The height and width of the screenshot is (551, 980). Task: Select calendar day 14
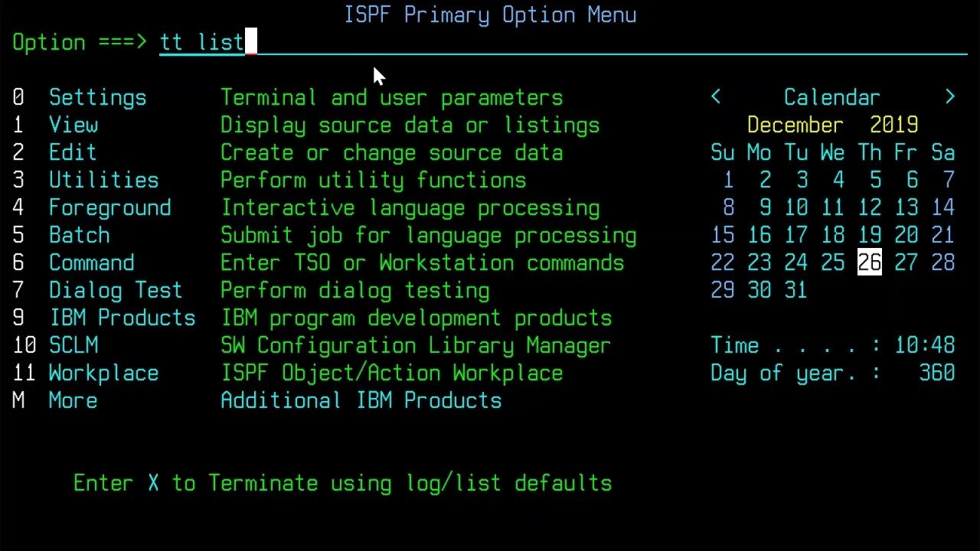click(942, 207)
